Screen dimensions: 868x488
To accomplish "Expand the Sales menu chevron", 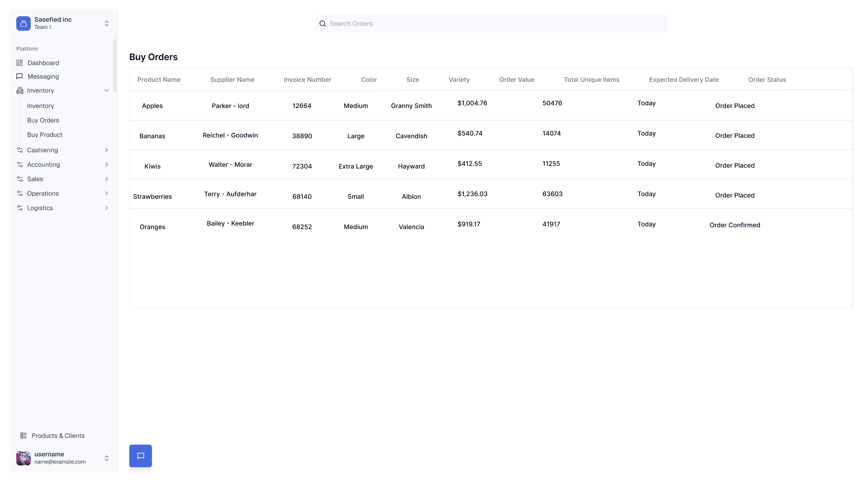I will click(x=107, y=179).
